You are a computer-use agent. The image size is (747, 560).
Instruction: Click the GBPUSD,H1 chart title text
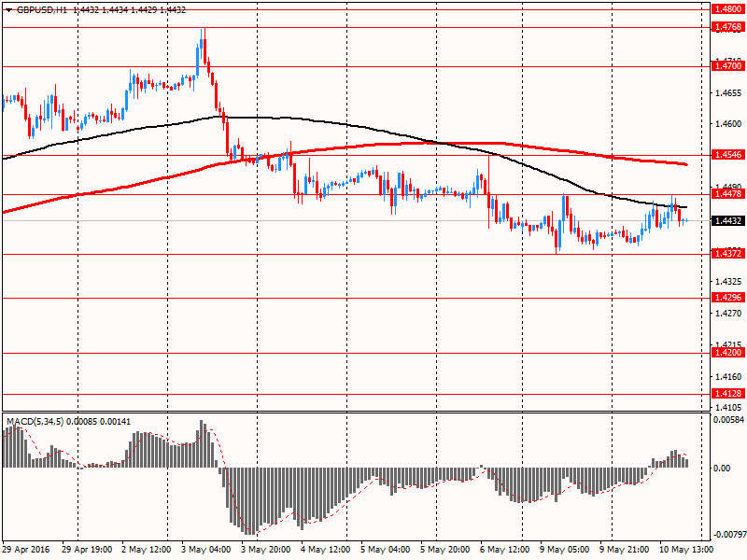[x=42, y=10]
